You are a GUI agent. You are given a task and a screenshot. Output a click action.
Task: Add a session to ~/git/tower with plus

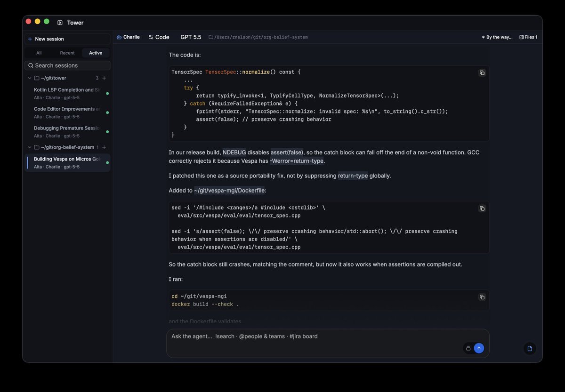pos(104,78)
